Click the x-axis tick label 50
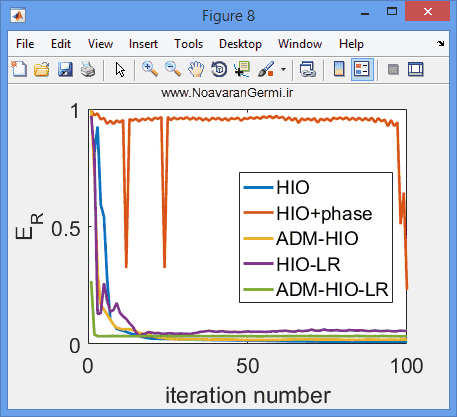The height and width of the screenshot is (417, 457). tap(248, 366)
